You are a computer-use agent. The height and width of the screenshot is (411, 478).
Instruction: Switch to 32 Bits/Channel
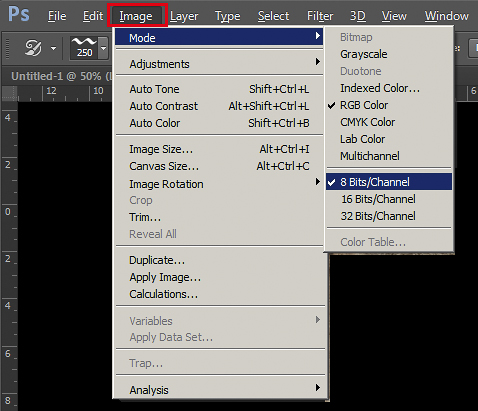coord(389,216)
